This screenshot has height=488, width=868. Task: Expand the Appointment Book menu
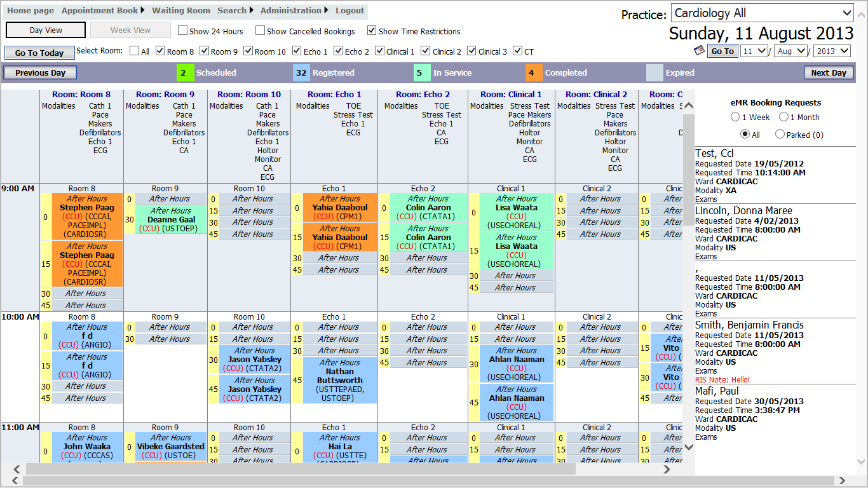[x=103, y=10]
